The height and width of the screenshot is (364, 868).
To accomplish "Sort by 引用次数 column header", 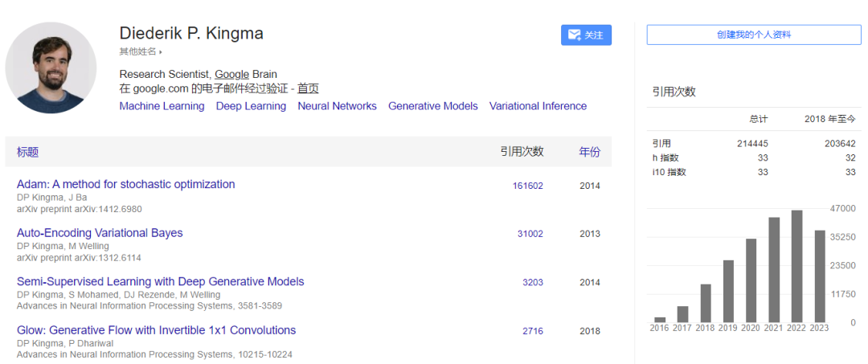I will [x=522, y=151].
